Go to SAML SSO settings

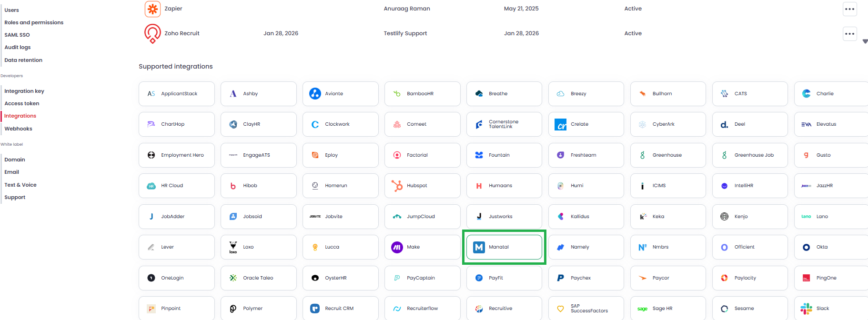(x=17, y=35)
